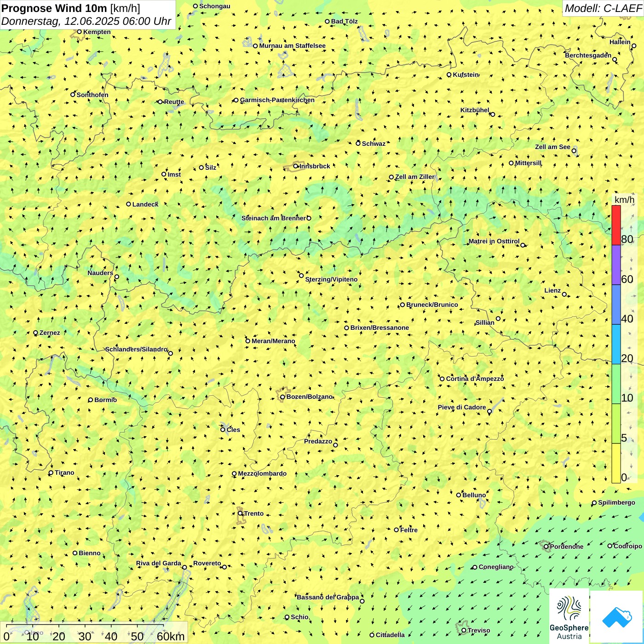The width and height of the screenshot is (644, 644).
Task: Click the Prognose Wind 10m title
Action: 54,8
